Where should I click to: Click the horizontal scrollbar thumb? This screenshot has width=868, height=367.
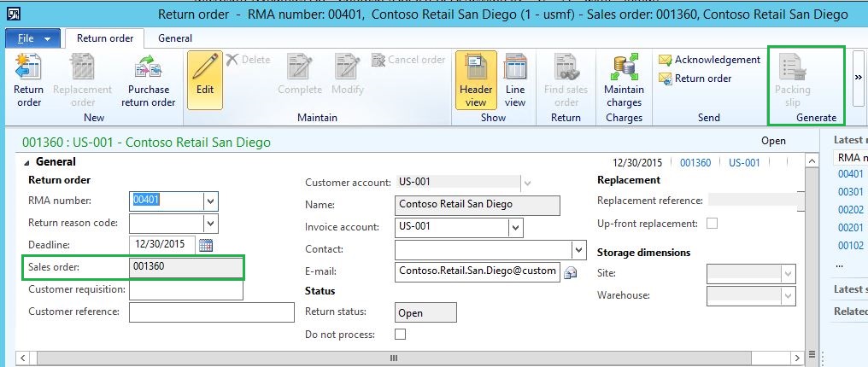click(394, 358)
